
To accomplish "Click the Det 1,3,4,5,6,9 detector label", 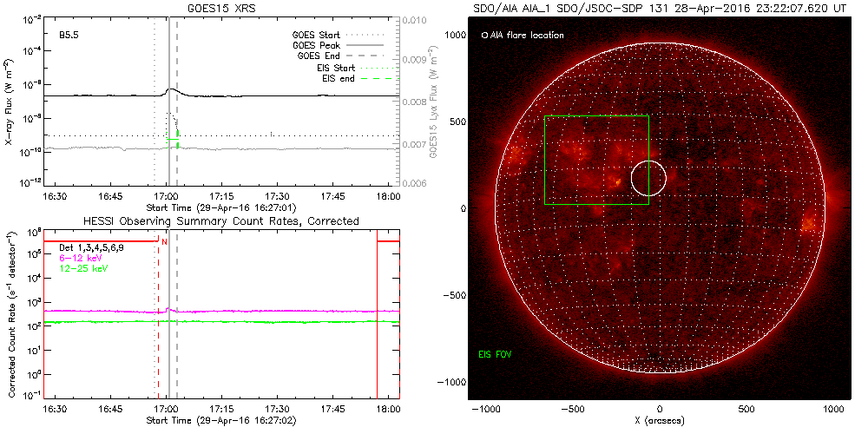I will [91, 247].
